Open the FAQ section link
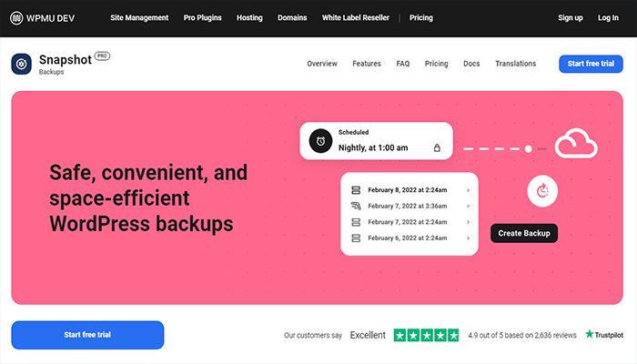 tap(403, 64)
